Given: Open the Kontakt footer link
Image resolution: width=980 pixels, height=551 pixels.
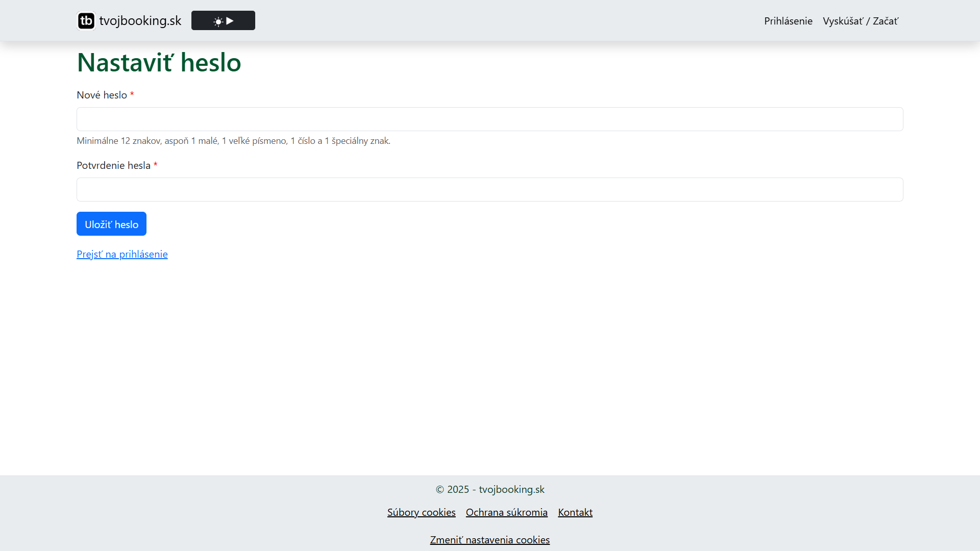Looking at the screenshot, I should 575,512.
